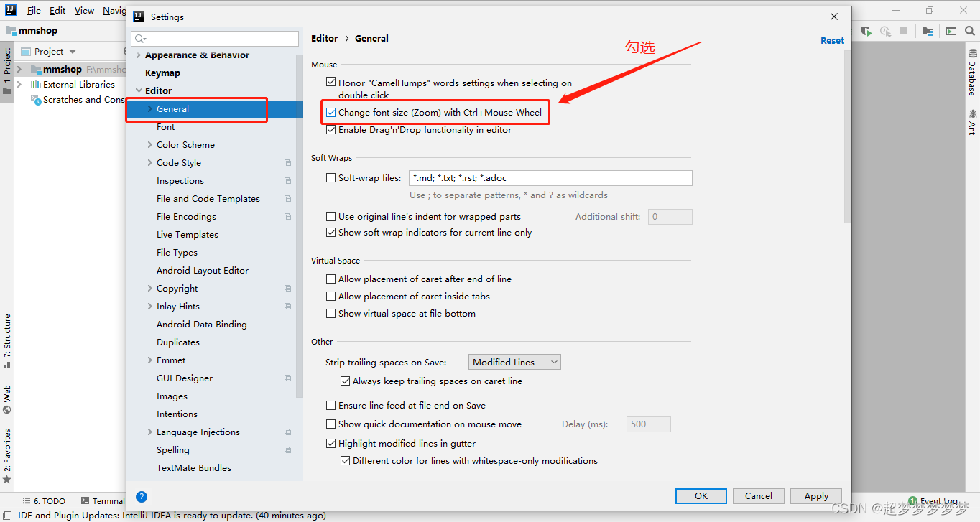Viewport: 980px width, 522px height.
Task: Open the Strip trailing spaces Modified Lines dropdown
Action: click(514, 362)
